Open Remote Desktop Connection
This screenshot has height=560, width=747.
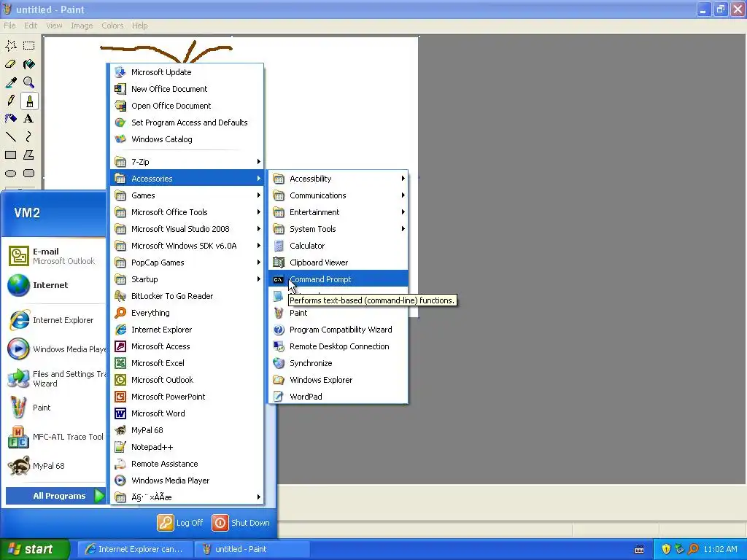[338, 346]
